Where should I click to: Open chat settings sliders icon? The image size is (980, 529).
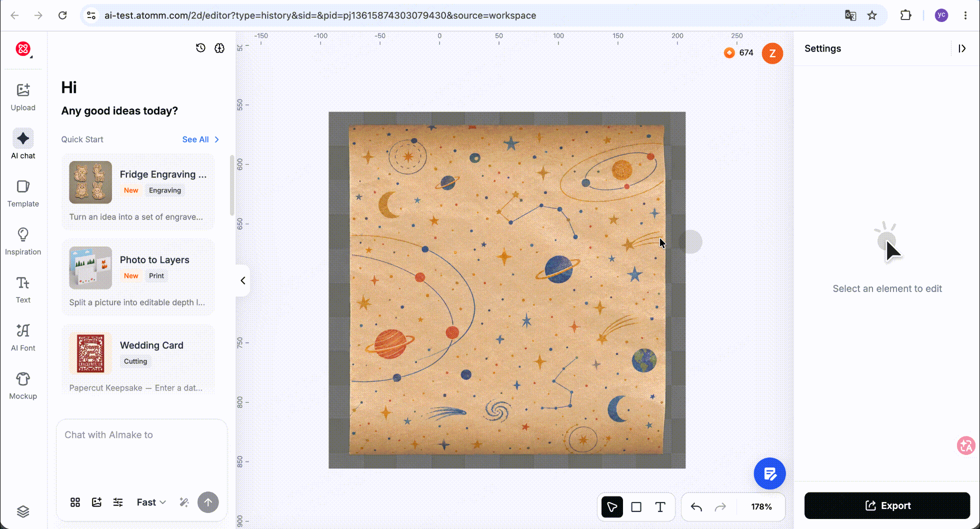tap(118, 502)
